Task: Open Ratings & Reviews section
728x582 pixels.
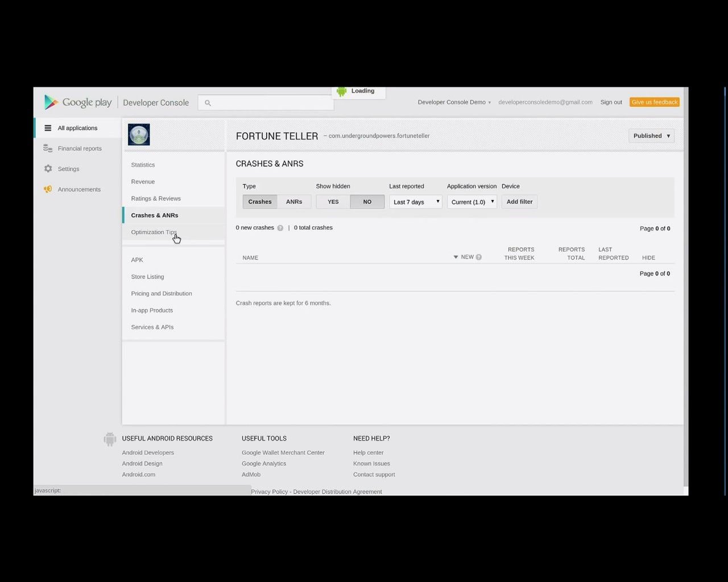Action: [x=156, y=198]
